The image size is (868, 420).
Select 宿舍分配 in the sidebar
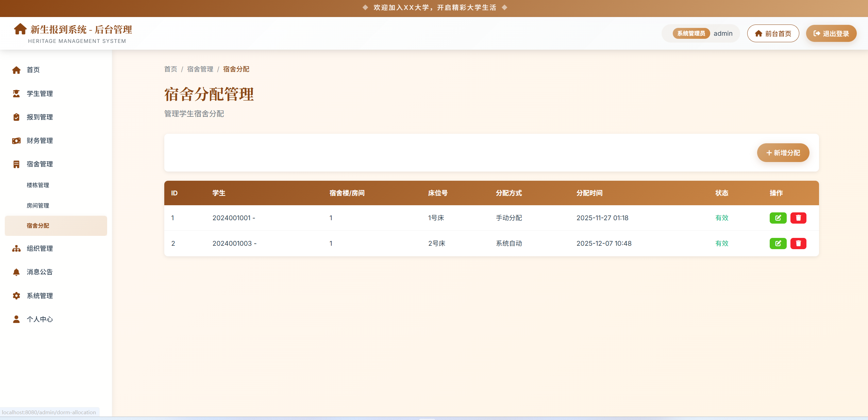38,226
